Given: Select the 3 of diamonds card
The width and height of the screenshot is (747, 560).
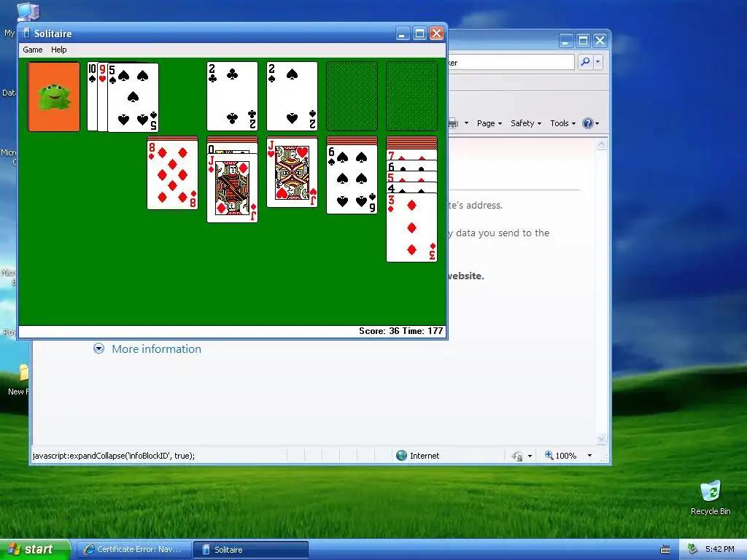Looking at the screenshot, I should point(411,227).
